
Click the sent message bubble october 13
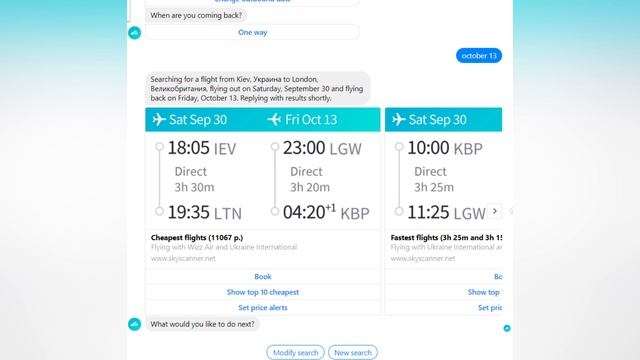(x=479, y=56)
